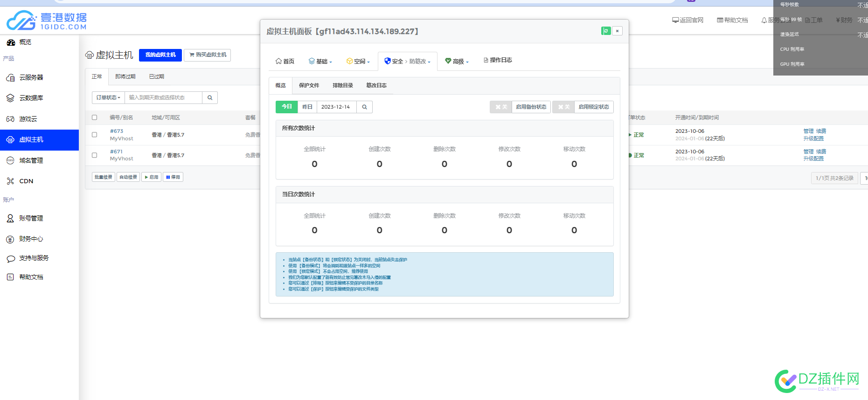Click the 自动续费 button
This screenshot has height=400, width=868.
[129, 177]
